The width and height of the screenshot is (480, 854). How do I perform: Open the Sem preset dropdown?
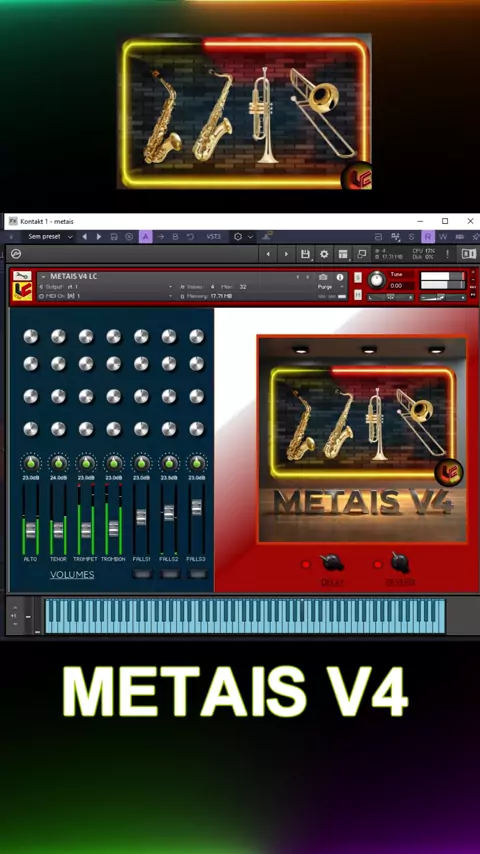(x=50, y=237)
